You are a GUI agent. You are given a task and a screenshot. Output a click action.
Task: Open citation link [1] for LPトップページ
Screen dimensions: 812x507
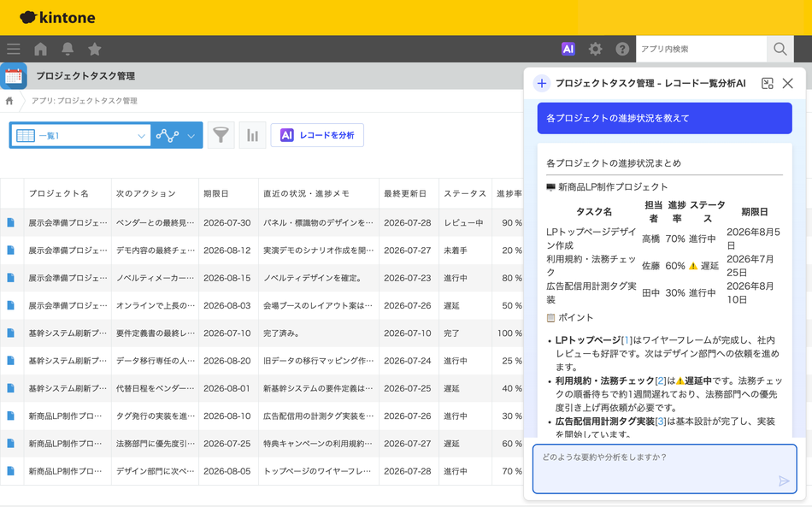tap(627, 340)
